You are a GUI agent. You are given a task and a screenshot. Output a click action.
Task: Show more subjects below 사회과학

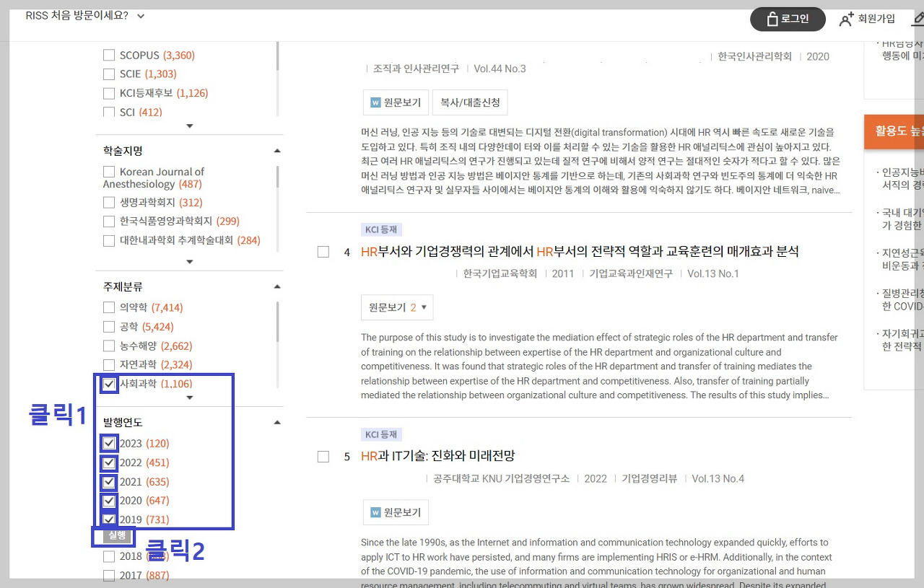pos(190,398)
